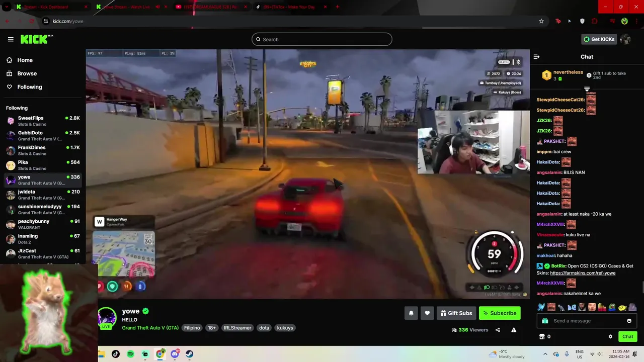Screen dimensions: 644x362
Task: Expand the pinned leaderboard in chat
Action: pyautogui.click(x=587, y=89)
